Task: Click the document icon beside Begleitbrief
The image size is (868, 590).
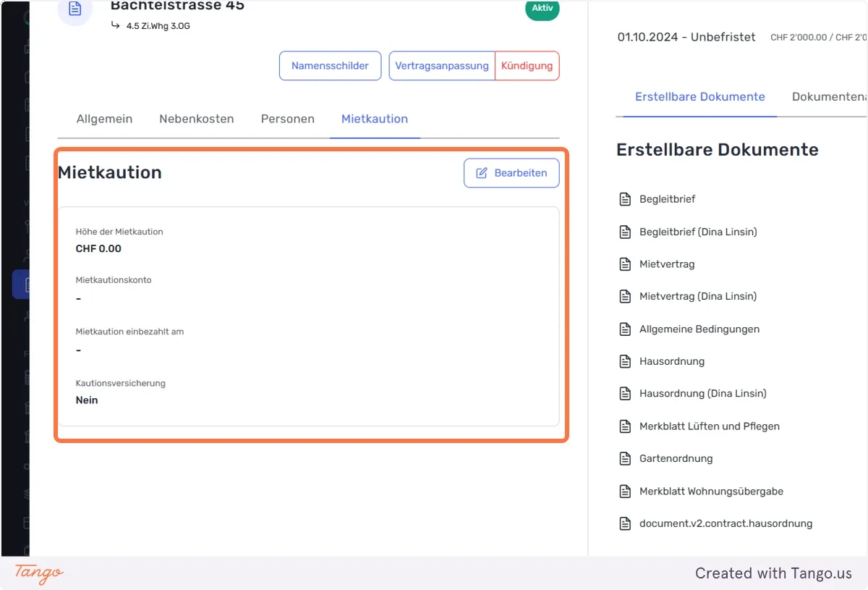Action: pyautogui.click(x=625, y=199)
